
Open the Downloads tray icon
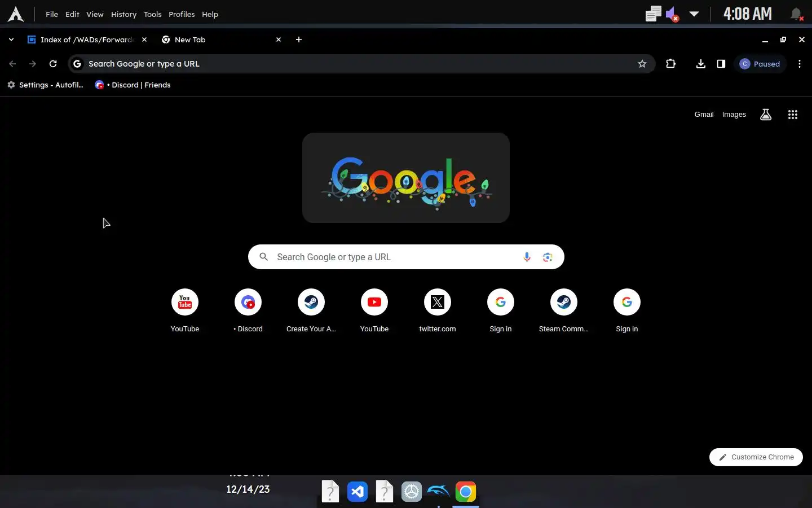click(700, 64)
